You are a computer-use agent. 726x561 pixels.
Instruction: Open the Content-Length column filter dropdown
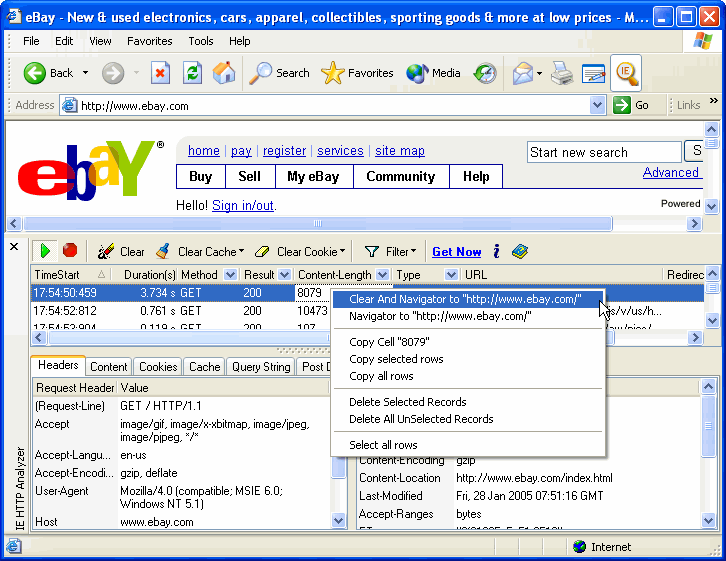click(382, 275)
